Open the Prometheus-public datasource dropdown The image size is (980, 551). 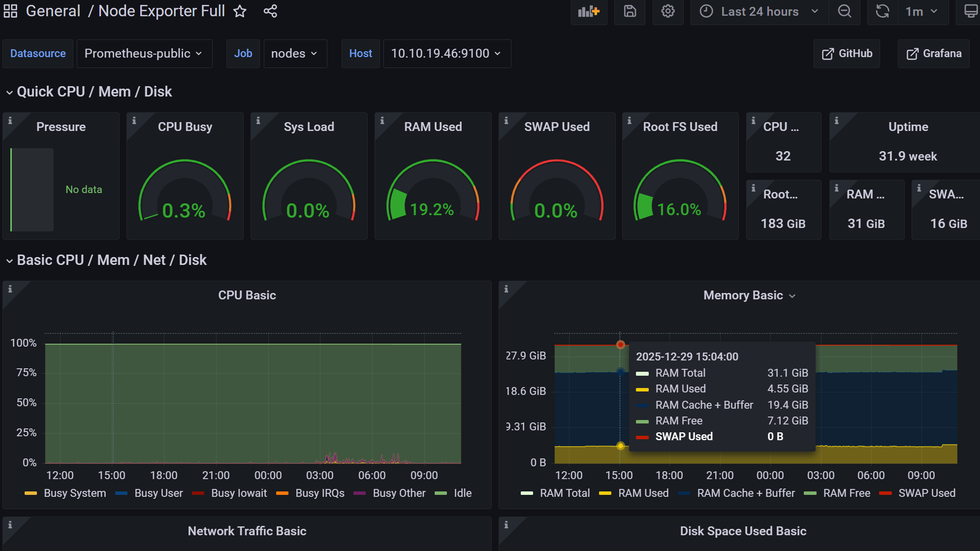pyautogui.click(x=144, y=54)
